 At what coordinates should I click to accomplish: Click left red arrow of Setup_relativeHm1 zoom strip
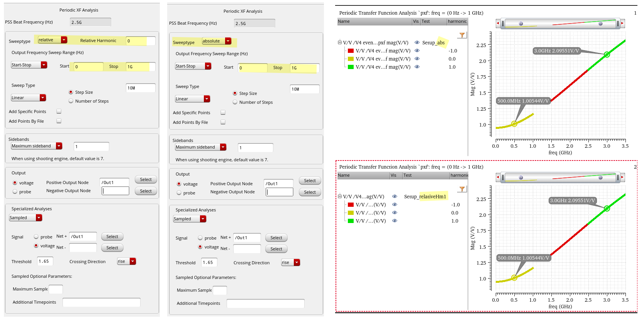(x=498, y=177)
